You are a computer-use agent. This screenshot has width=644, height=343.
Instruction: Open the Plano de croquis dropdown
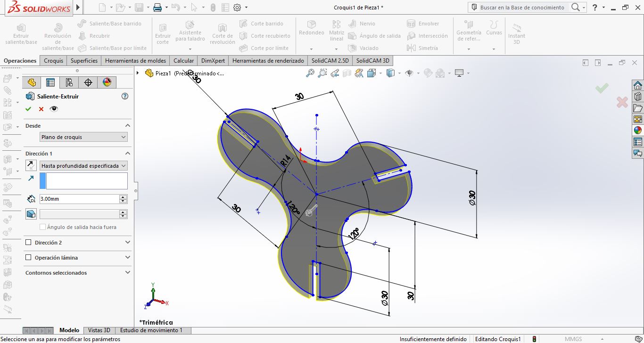click(83, 137)
